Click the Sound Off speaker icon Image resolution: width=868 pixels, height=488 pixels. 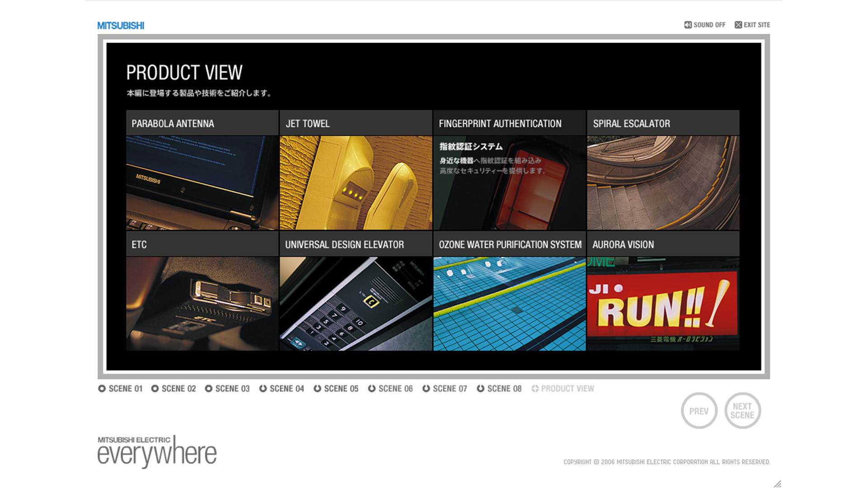click(x=688, y=25)
